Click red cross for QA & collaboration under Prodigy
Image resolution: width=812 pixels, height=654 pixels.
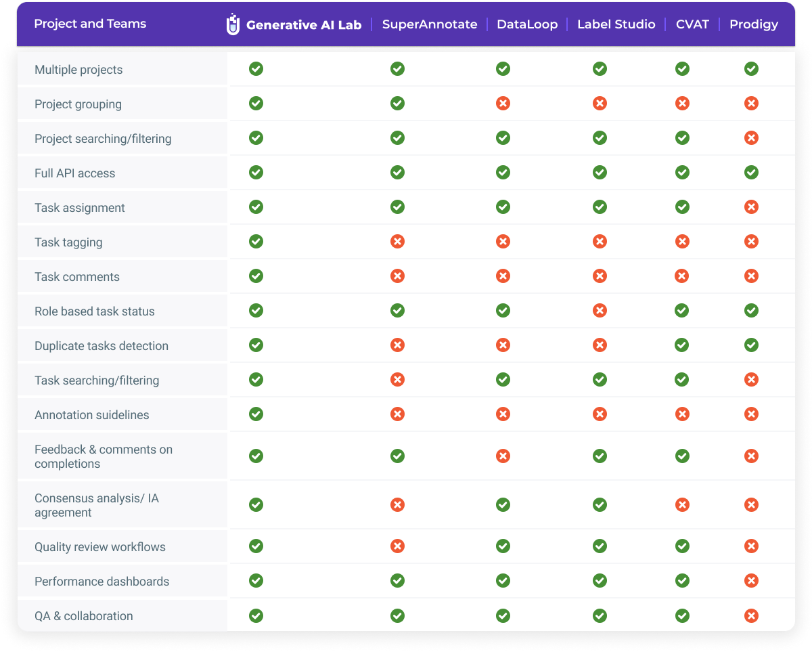coord(751,616)
